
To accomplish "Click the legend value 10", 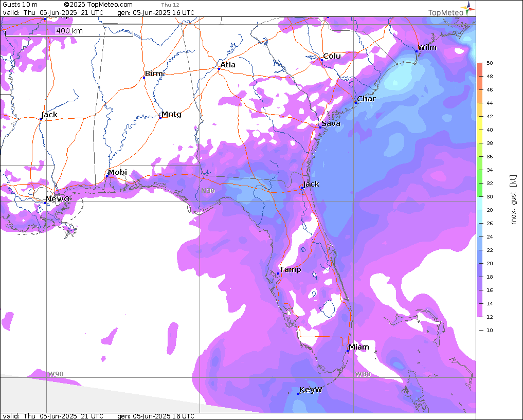I will coord(490,331).
